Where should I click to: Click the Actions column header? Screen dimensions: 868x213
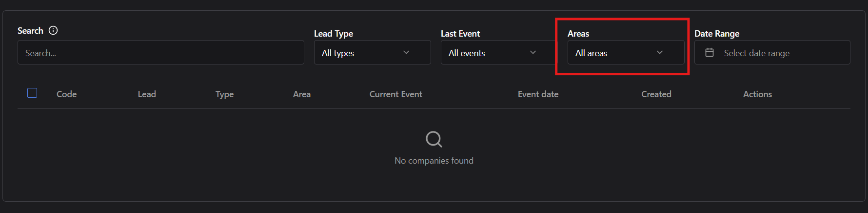point(758,94)
